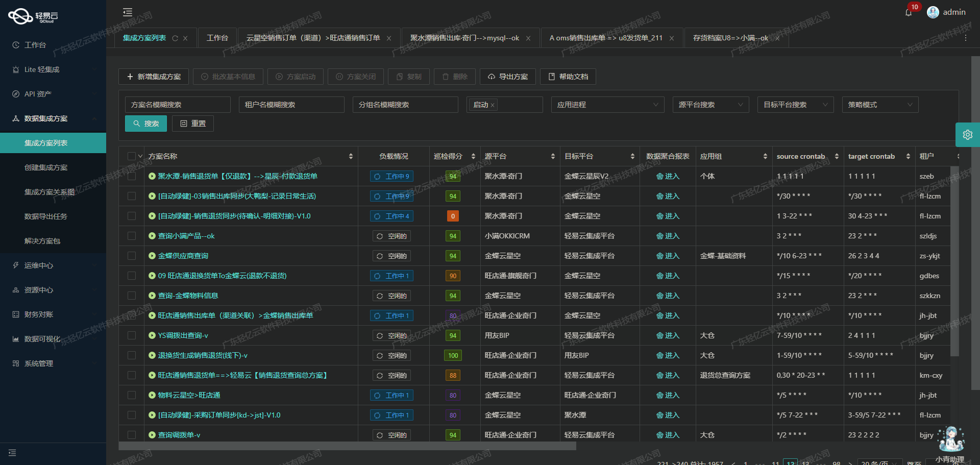The image size is (980, 465).
Task: Check the 09 旺店通退换货单 row checkbox
Action: pos(132,276)
